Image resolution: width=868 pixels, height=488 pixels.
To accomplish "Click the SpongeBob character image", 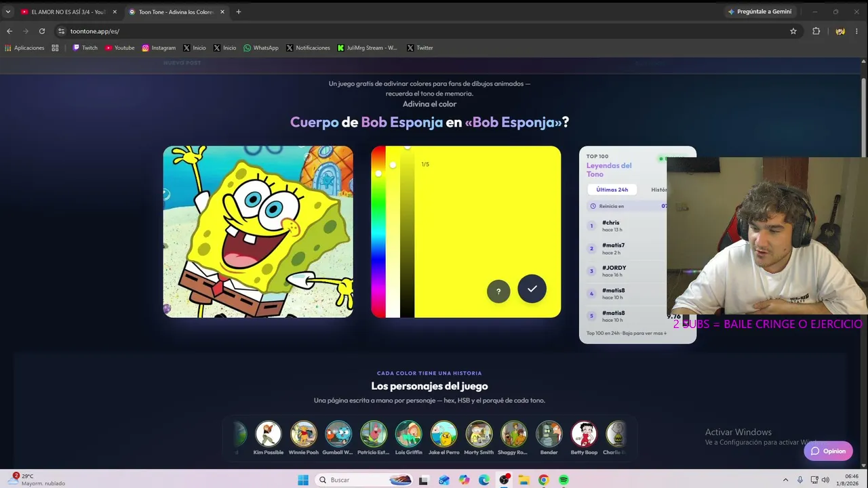I will [258, 232].
